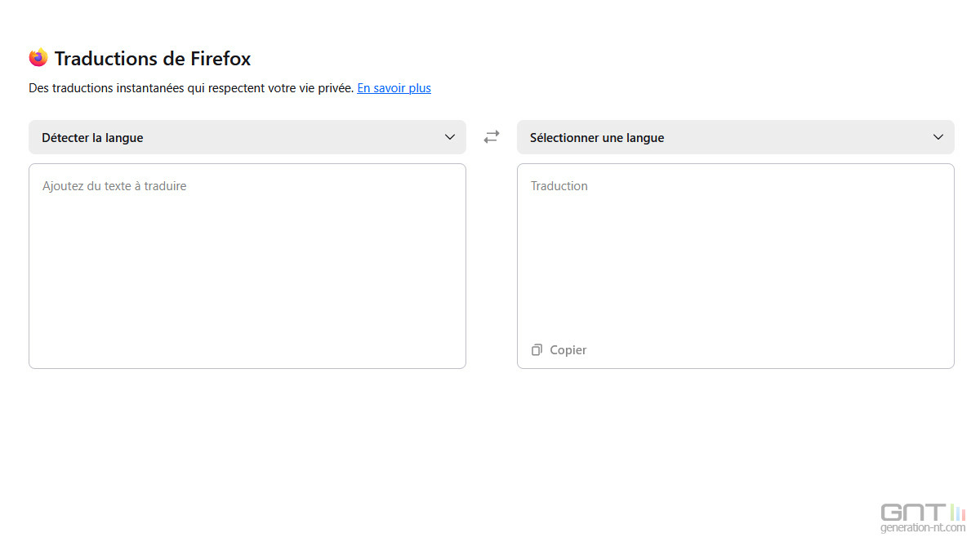Click the colored bars in GNT logo
This screenshot has width=980, height=551.
pos(958,512)
